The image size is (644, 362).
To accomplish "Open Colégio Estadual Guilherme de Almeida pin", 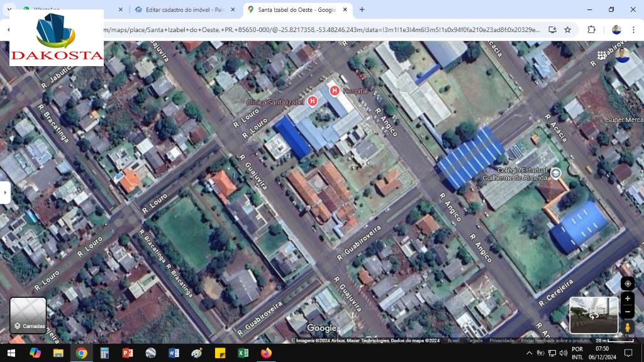I will [556, 173].
